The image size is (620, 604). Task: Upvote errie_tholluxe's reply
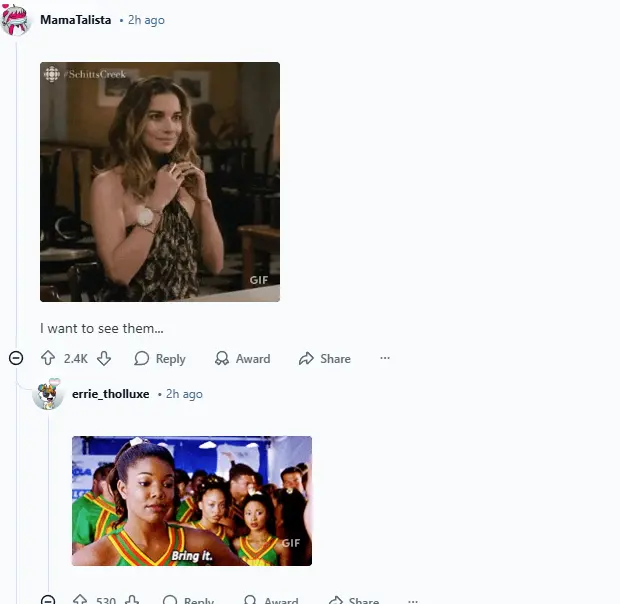80,601
